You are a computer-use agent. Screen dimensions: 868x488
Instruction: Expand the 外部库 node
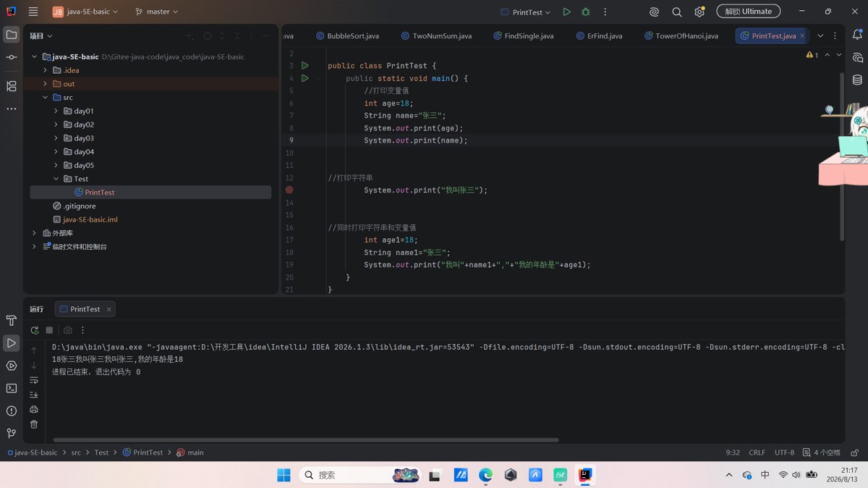coord(34,233)
